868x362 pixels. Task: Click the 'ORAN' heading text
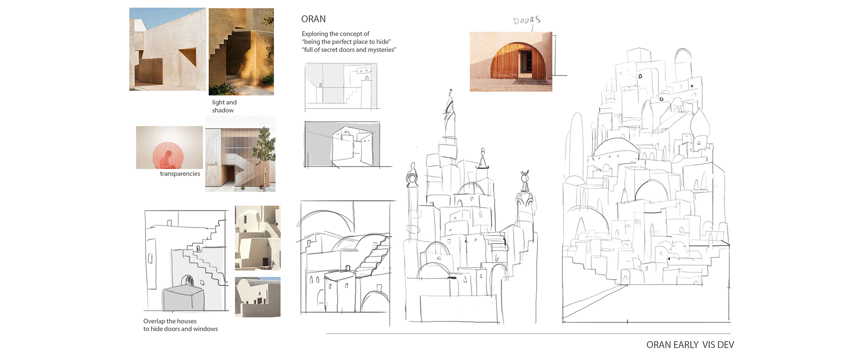coord(313,19)
